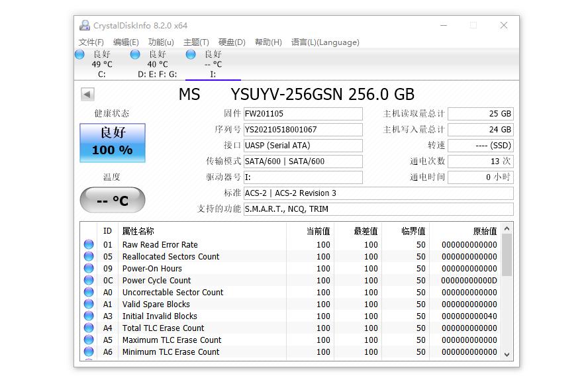The width and height of the screenshot is (588, 376).
Task: Click the CrystalDiskInfo app icon in title bar
Action: click(x=85, y=25)
